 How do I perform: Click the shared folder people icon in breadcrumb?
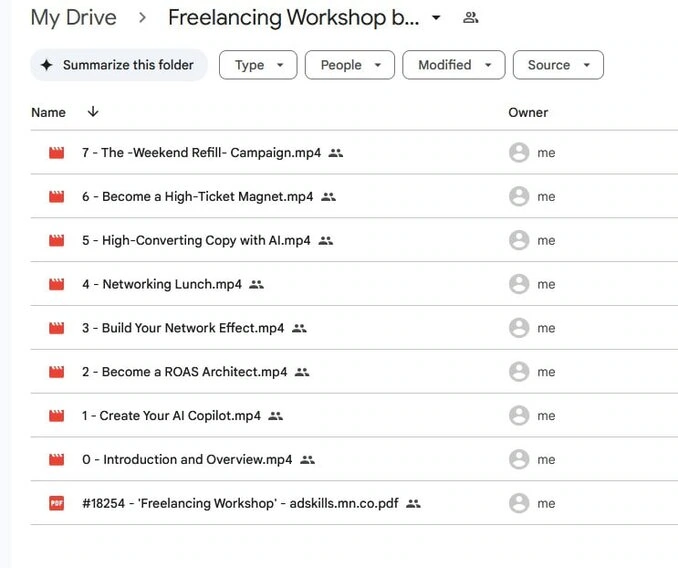(470, 18)
